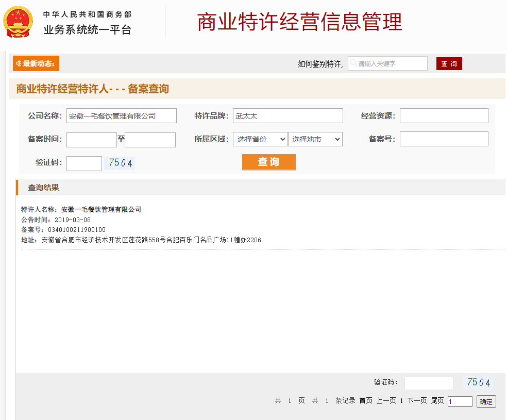This screenshot has height=420, width=507.
Task: Click the 经营资源 input field
Action: tap(444, 116)
